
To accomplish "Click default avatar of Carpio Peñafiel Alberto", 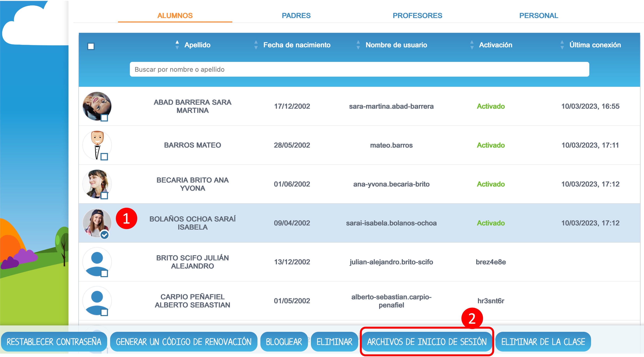I will pos(97,301).
